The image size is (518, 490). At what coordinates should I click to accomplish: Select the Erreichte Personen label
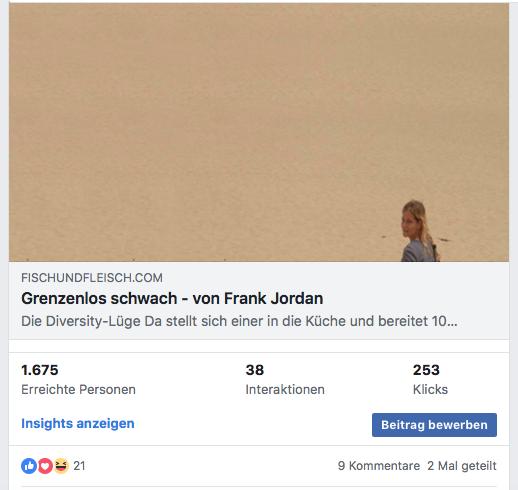pos(78,389)
